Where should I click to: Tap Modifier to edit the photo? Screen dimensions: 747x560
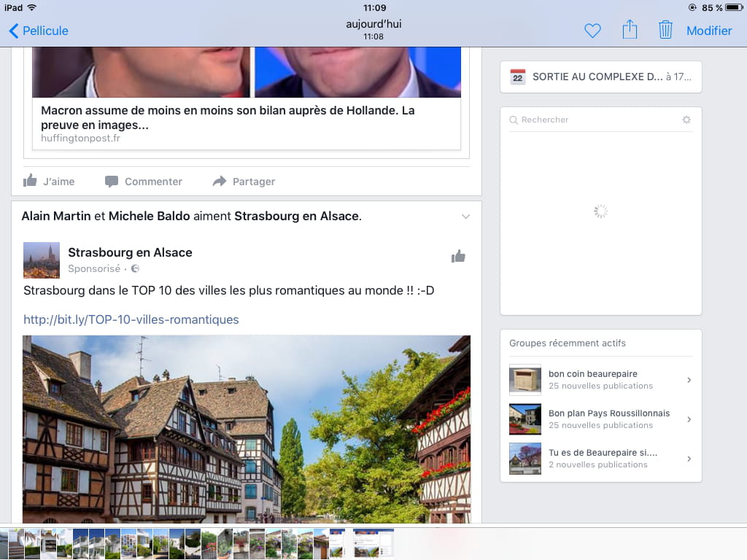coord(709,31)
